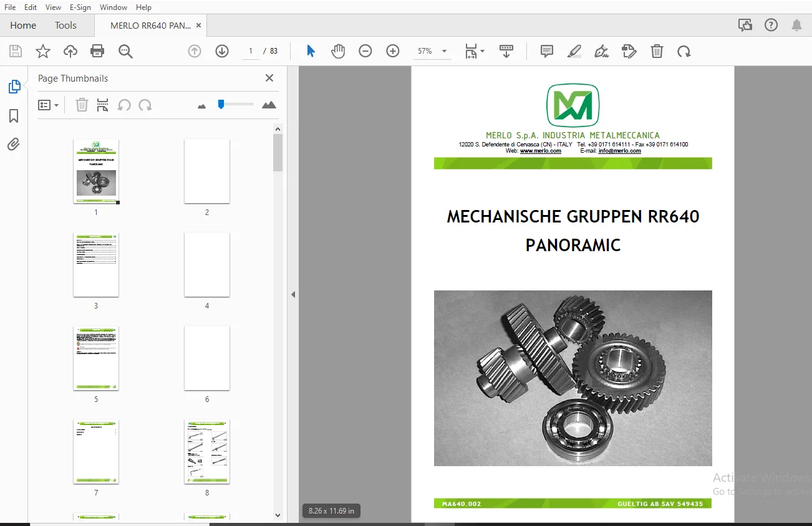
Task: Open the help question mark icon
Action: click(771, 25)
